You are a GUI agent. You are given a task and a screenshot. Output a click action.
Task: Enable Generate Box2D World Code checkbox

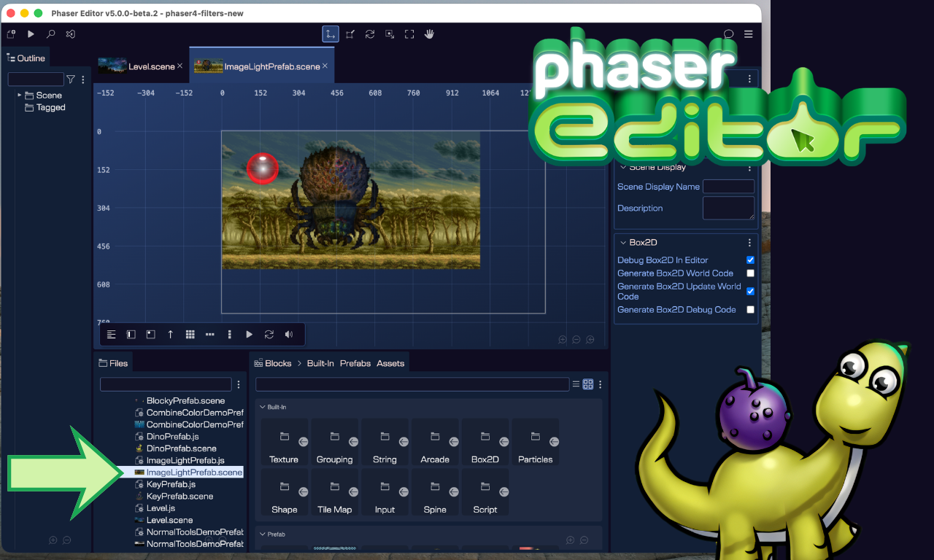(750, 273)
